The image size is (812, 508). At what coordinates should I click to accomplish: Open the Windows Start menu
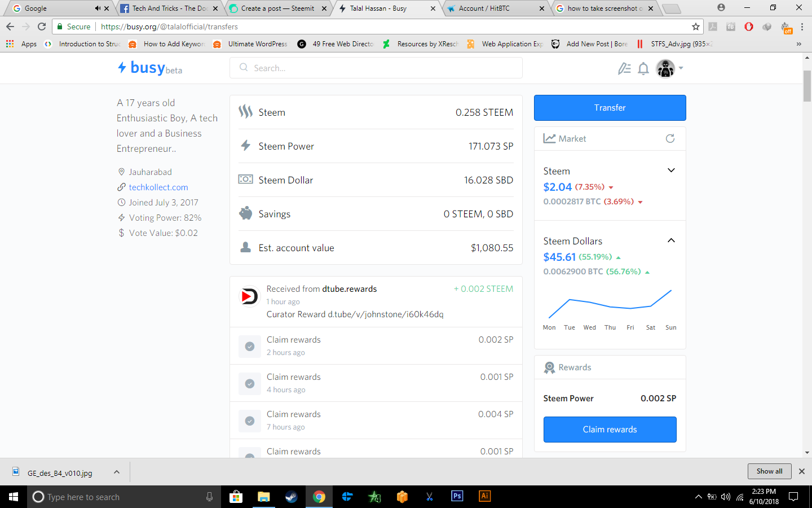[14, 497]
